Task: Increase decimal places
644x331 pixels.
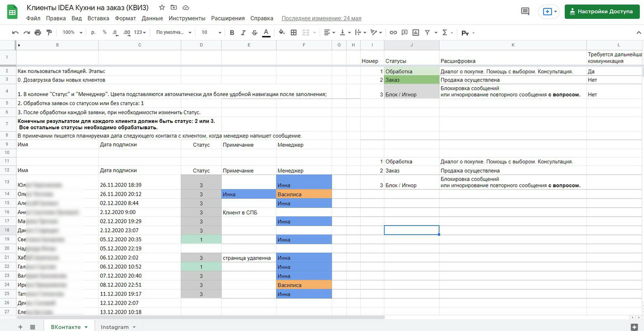Action: point(126,33)
